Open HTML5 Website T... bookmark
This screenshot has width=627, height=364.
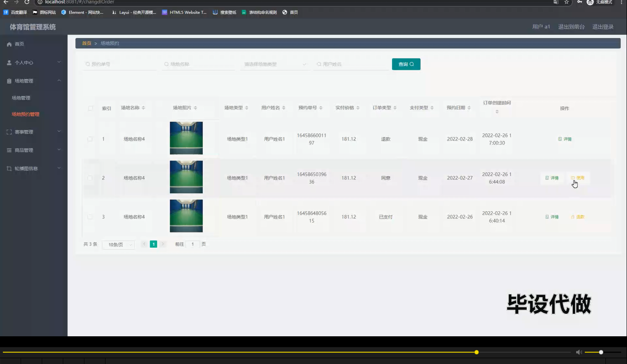(x=184, y=12)
